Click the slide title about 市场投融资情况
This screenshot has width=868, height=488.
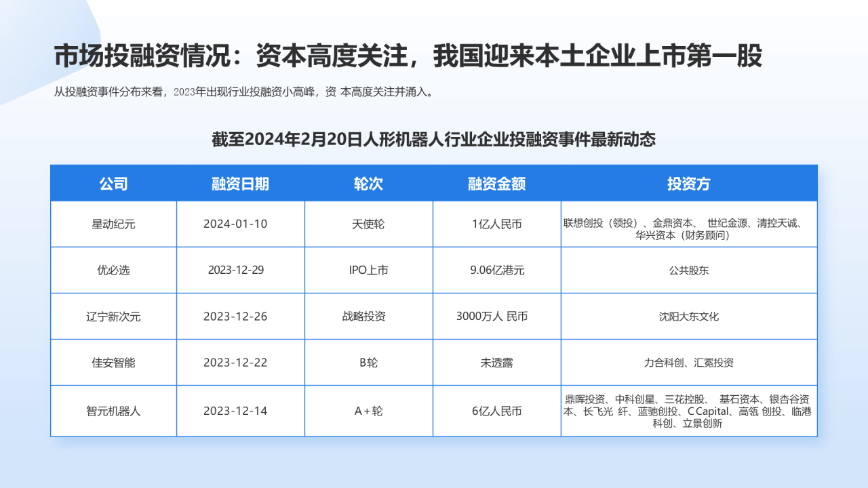coord(408,57)
